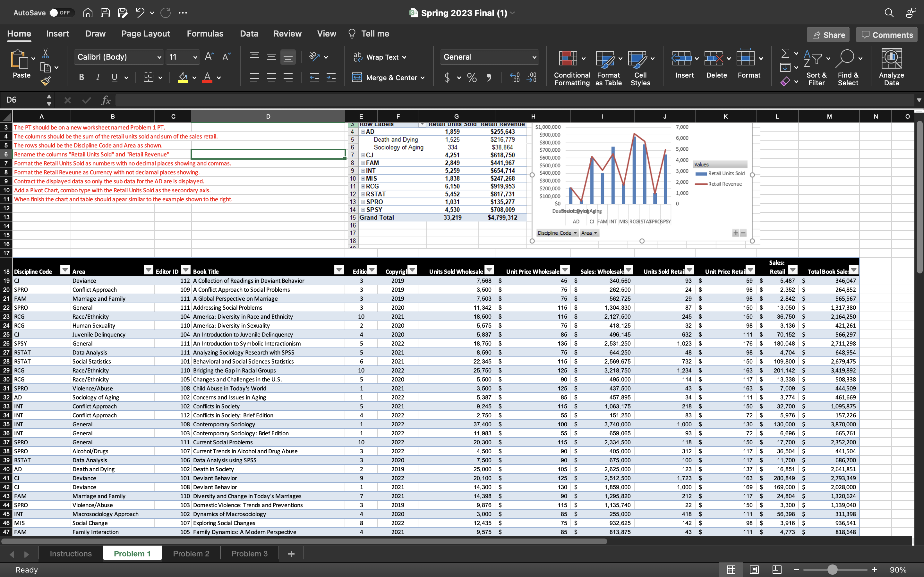
Task: Expand the CJ group in pivot table
Action: [x=363, y=155]
